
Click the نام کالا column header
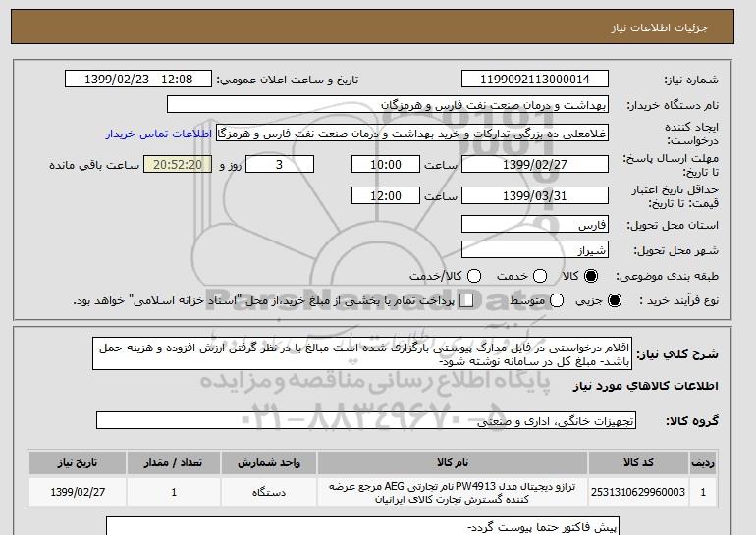click(453, 462)
